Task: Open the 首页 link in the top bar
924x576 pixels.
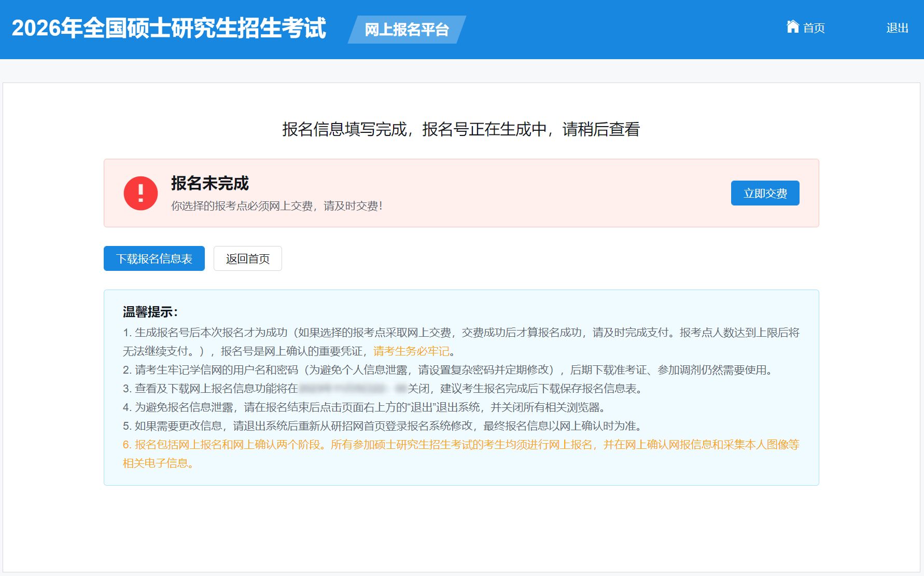Action: pyautogui.click(x=814, y=28)
